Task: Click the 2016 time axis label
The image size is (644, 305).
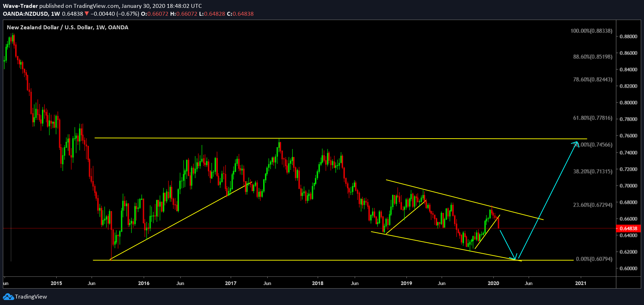Action: [144, 283]
